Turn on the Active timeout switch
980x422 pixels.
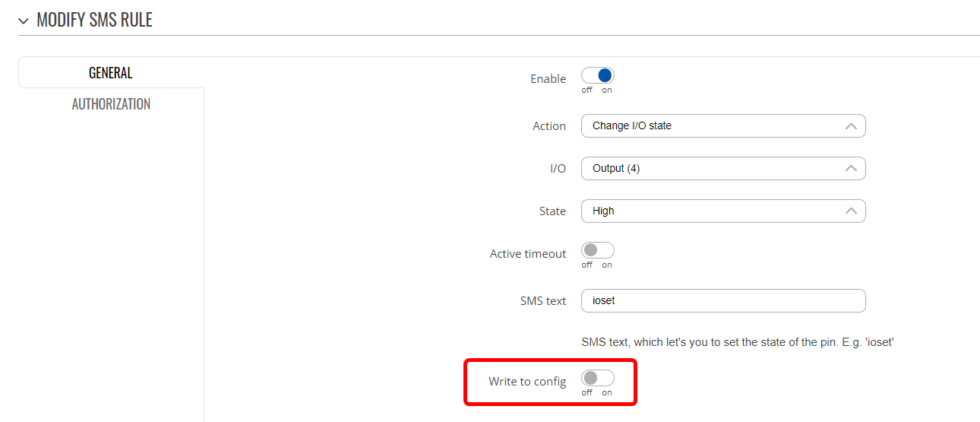pos(598,250)
